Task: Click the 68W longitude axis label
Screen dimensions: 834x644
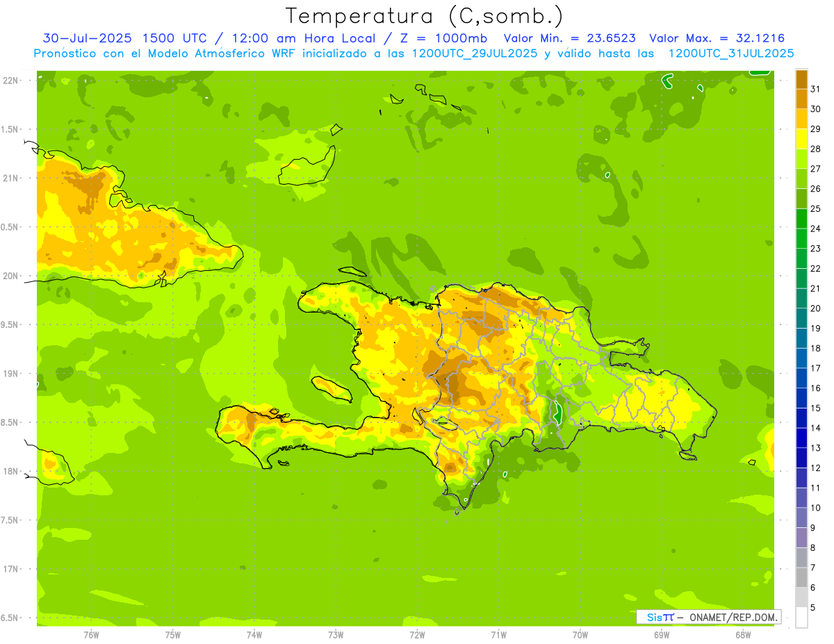Action: point(743,634)
